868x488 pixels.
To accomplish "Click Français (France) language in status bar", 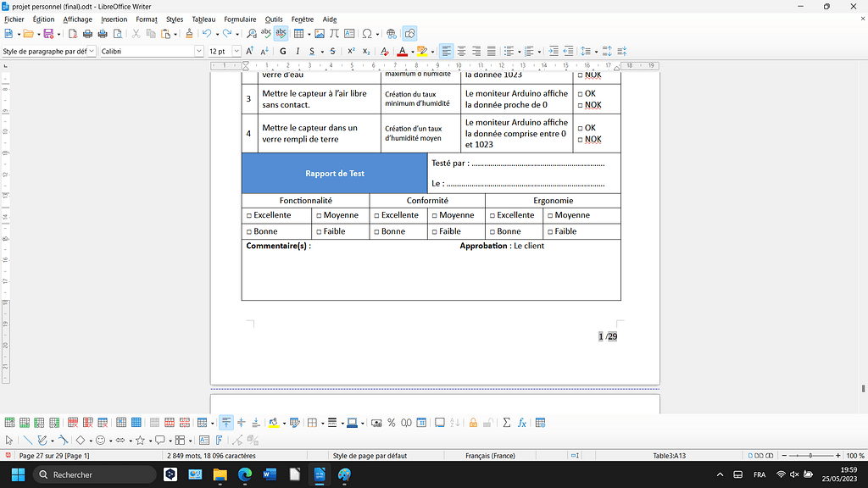I will pyautogui.click(x=490, y=456).
